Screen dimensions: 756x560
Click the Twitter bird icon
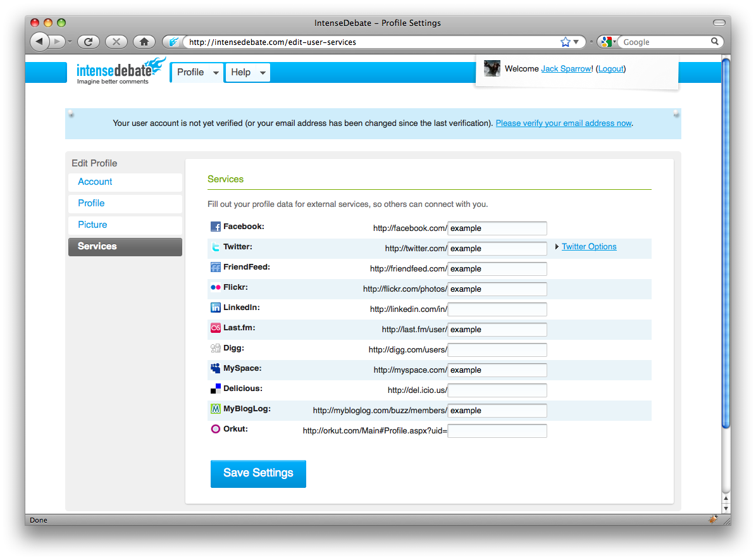tap(215, 247)
